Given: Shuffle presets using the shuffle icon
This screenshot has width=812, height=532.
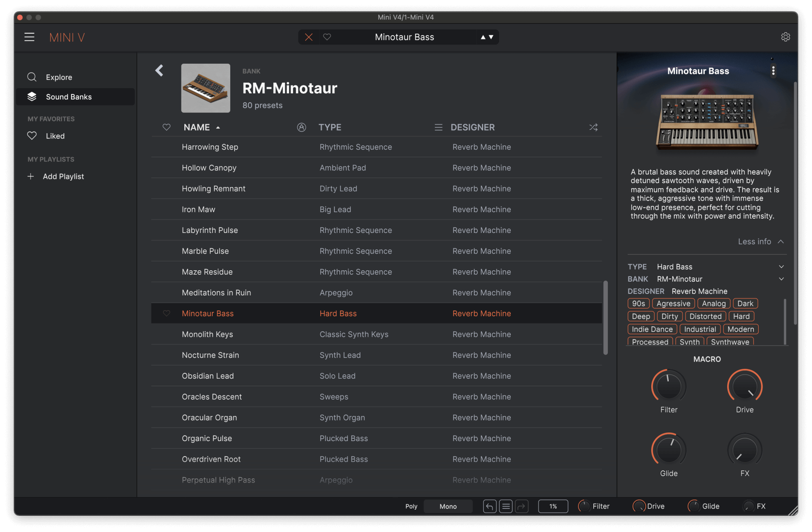Looking at the screenshot, I should click(593, 127).
